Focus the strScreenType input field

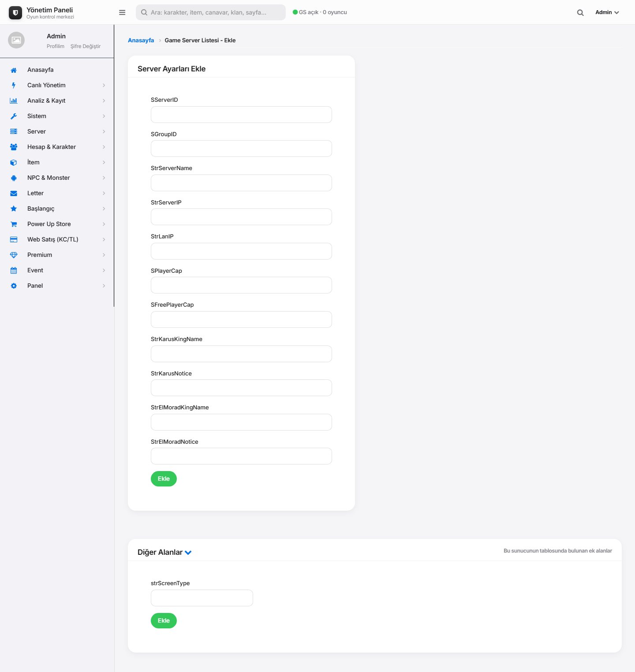202,598
